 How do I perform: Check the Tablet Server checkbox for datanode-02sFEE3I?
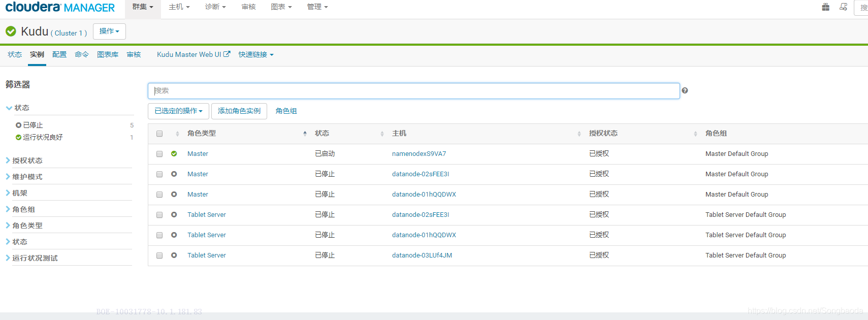[159, 215]
